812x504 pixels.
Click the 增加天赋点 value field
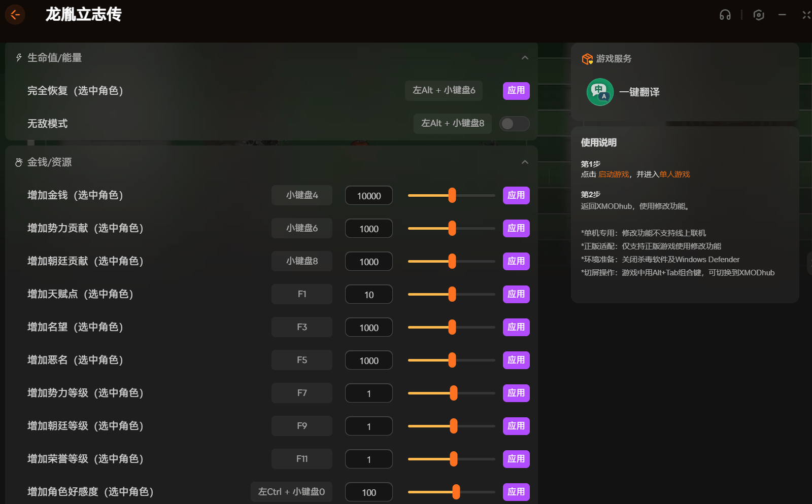(x=368, y=295)
